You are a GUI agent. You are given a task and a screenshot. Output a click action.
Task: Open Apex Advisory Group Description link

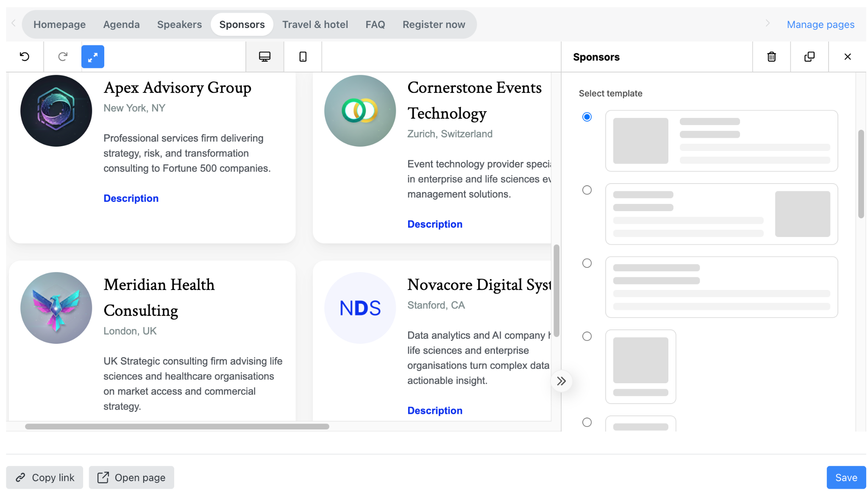(131, 198)
